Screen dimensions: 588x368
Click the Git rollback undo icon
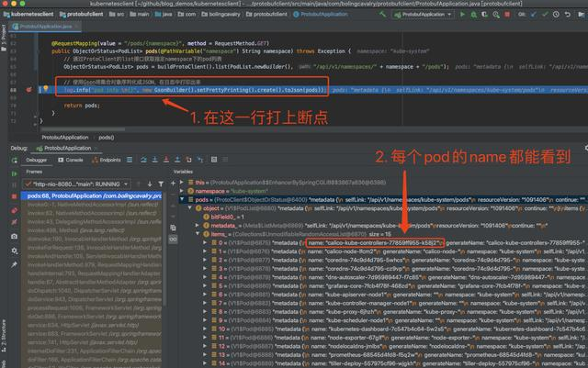[x=568, y=15]
